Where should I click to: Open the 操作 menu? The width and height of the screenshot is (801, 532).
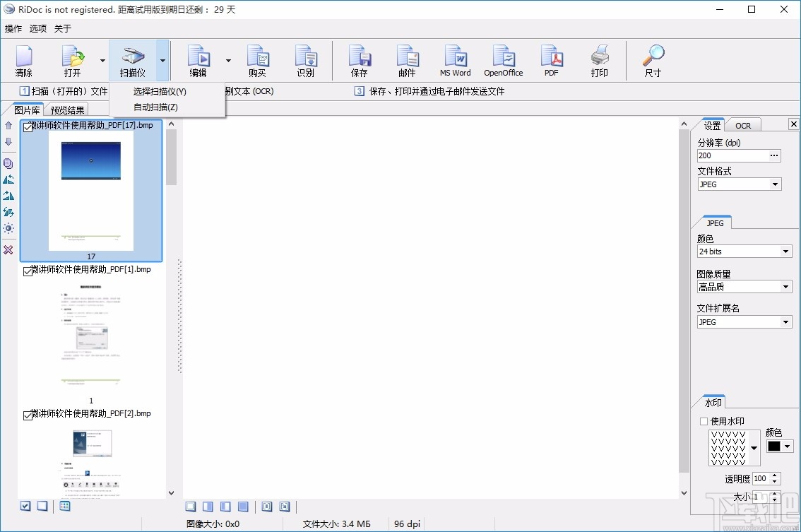pyautogui.click(x=13, y=29)
